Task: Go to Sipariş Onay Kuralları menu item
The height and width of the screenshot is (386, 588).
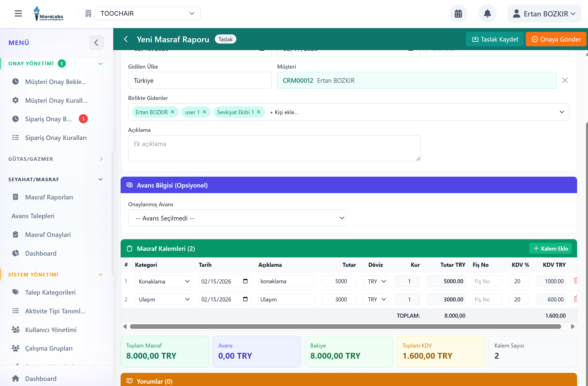Action: pos(56,138)
